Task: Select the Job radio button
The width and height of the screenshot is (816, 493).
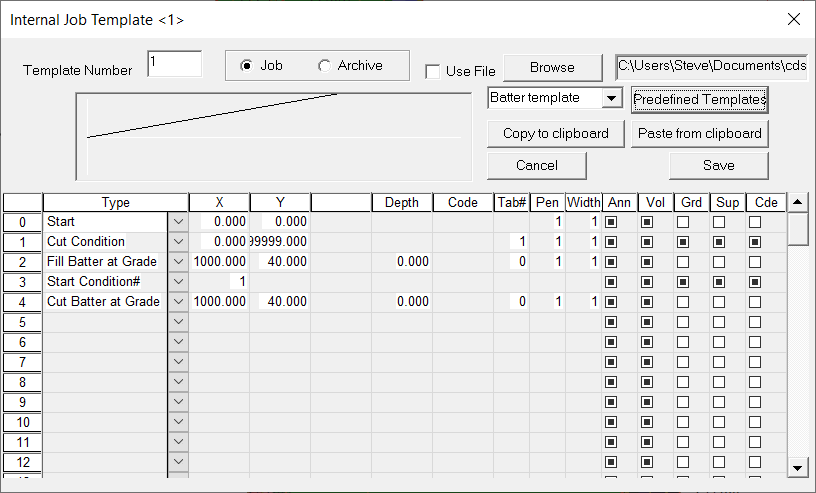Action: [246, 66]
